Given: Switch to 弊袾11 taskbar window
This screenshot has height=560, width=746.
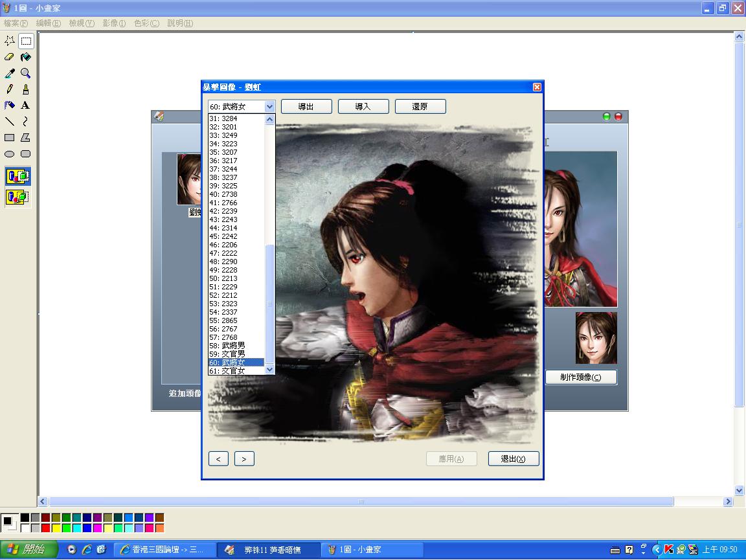Looking at the screenshot, I should click(x=268, y=550).
